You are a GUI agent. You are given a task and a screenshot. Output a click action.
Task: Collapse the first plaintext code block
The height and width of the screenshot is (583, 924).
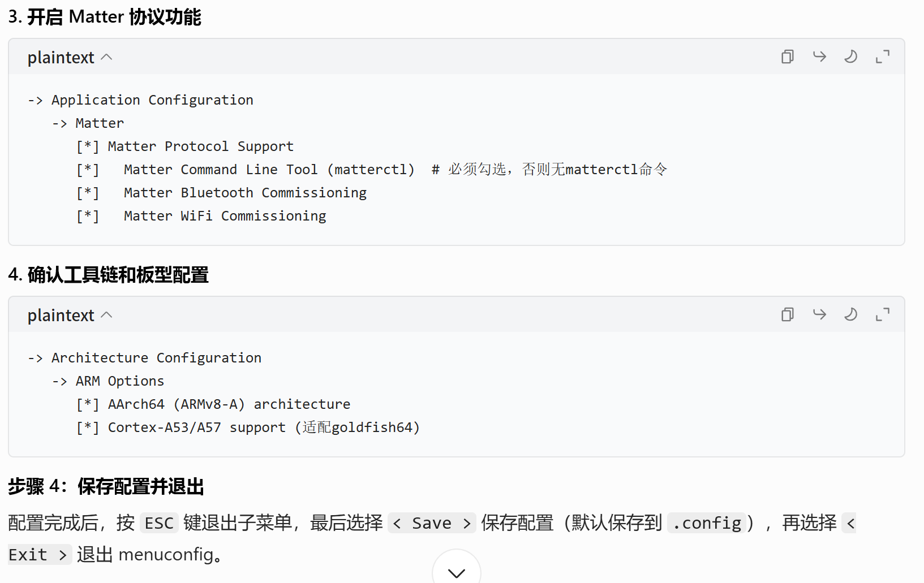pyautogui.click(x=107, y=57)
